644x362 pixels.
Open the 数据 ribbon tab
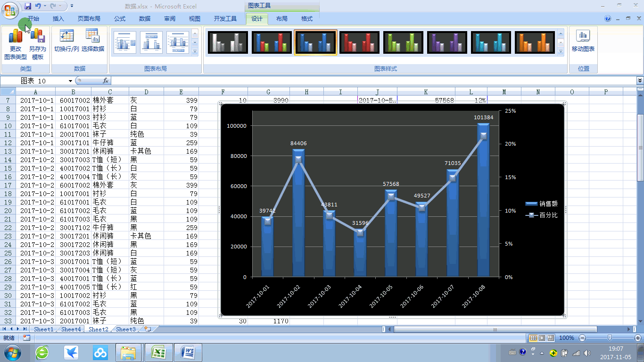(145, 19)
